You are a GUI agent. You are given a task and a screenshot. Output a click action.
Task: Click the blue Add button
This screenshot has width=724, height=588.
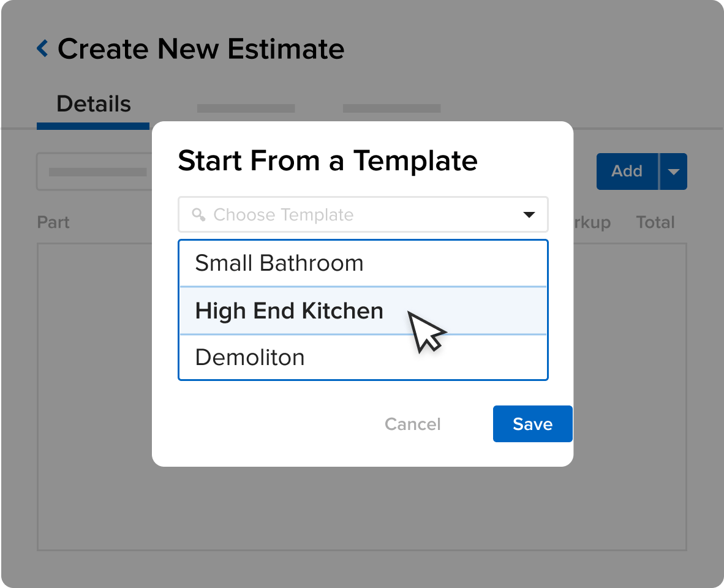point(627,171)
